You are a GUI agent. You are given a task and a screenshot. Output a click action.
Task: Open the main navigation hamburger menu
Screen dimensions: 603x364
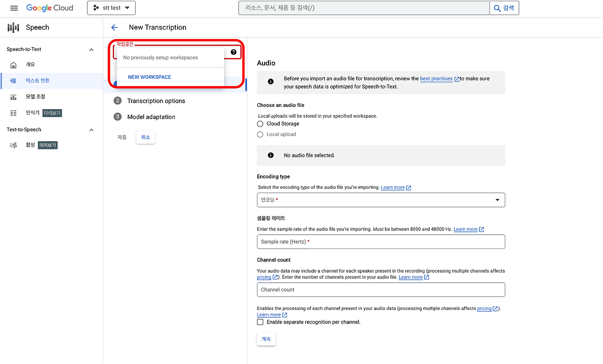(x=14, y=8)
